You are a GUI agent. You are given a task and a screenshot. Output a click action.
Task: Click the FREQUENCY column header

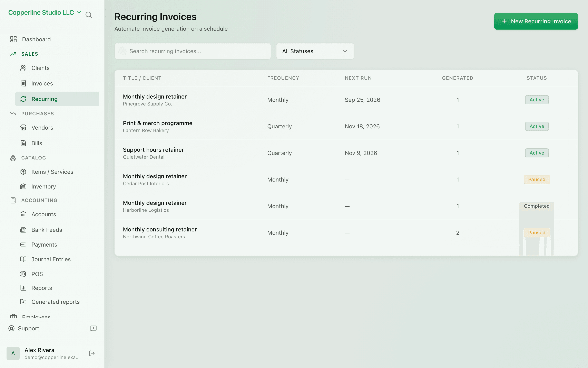[x=283, y=78]
